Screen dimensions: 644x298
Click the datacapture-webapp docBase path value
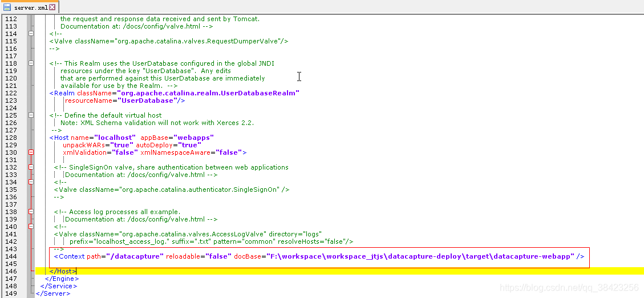click(x=419, y=256)
